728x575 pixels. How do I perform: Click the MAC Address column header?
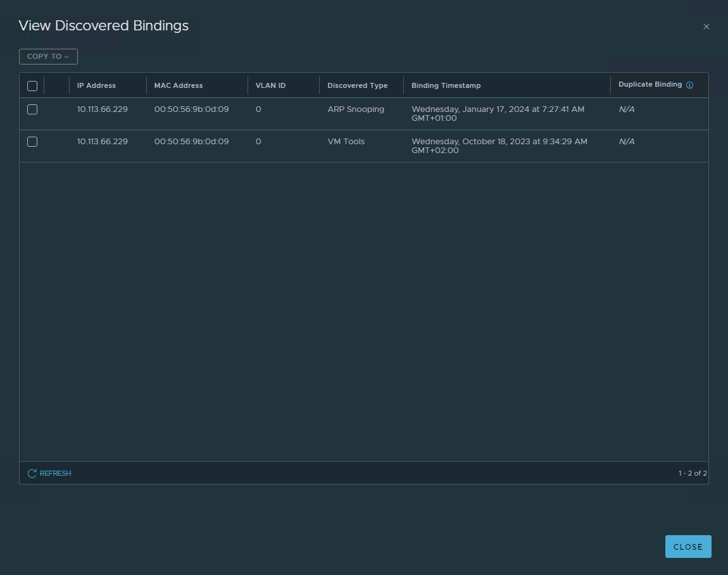(179, 85)
